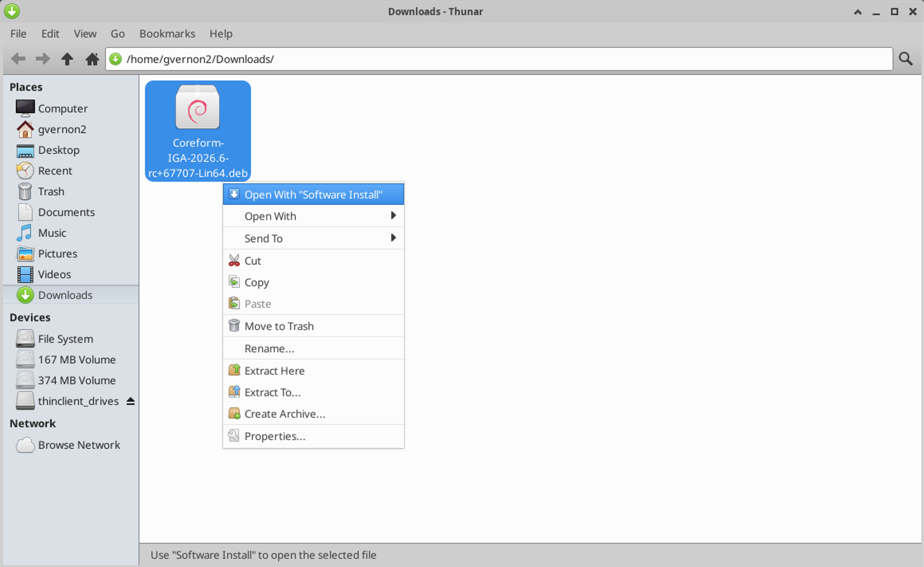Choose Copy from the context menu
The image size is (924, 567).
click(x=313, y=282)
